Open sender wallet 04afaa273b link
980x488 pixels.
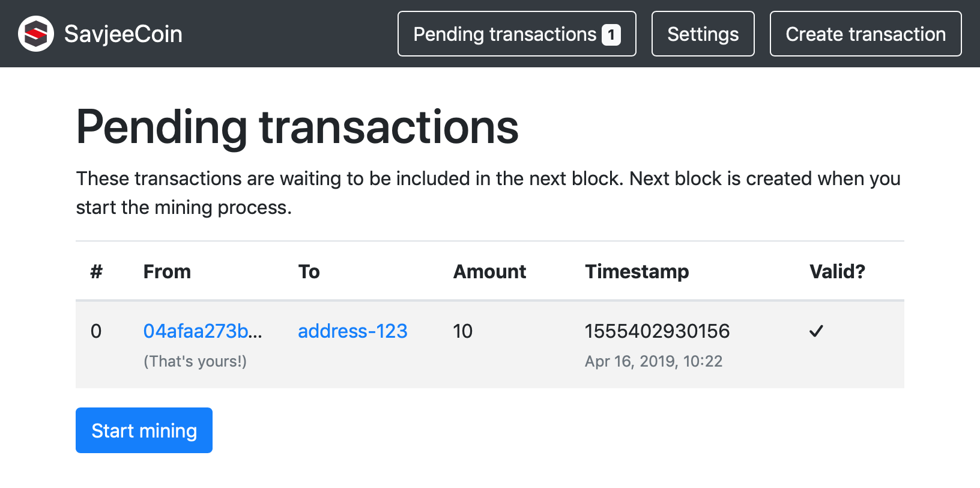[x=202, y=331]
